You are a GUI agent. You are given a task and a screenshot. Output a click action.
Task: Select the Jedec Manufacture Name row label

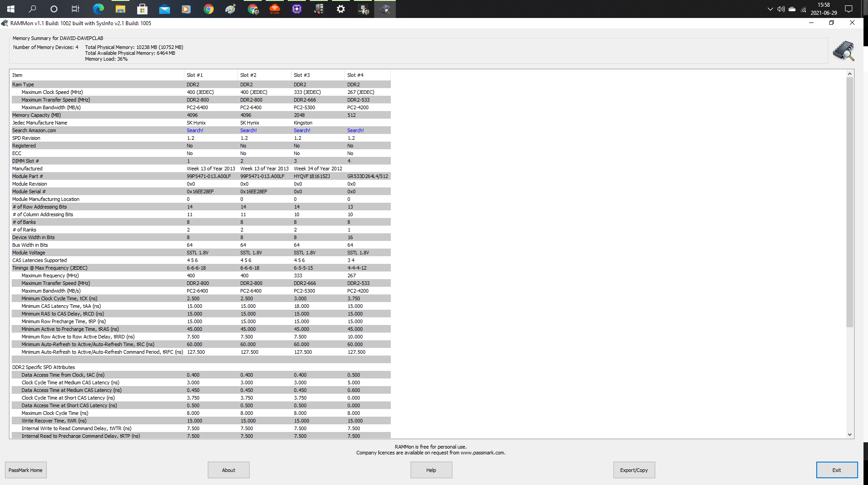click(x=40, y=123)
